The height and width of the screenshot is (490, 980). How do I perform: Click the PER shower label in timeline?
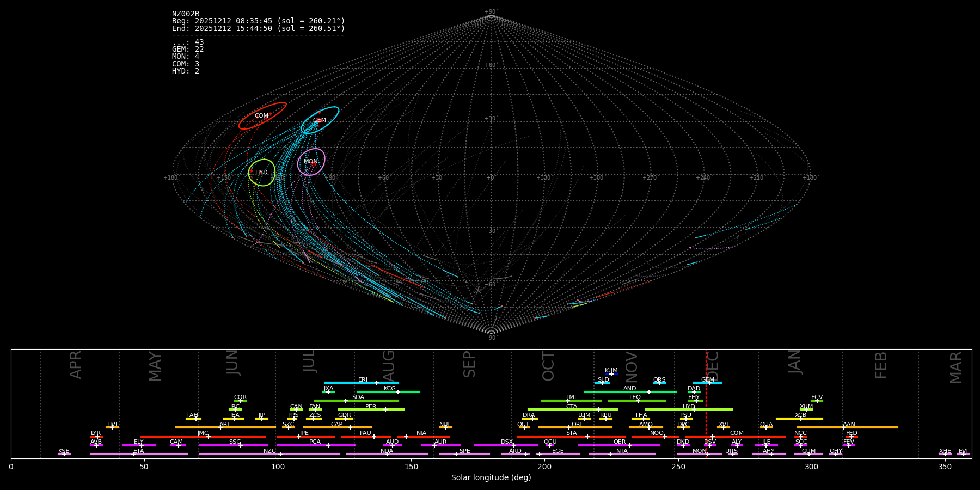point(371,406)
